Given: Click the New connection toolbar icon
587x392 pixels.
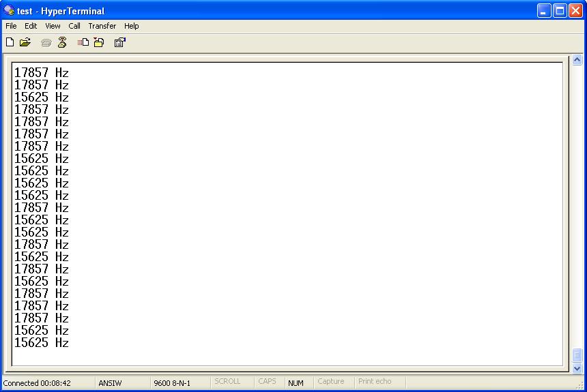Looking at the screenshot, I should 10,42.
